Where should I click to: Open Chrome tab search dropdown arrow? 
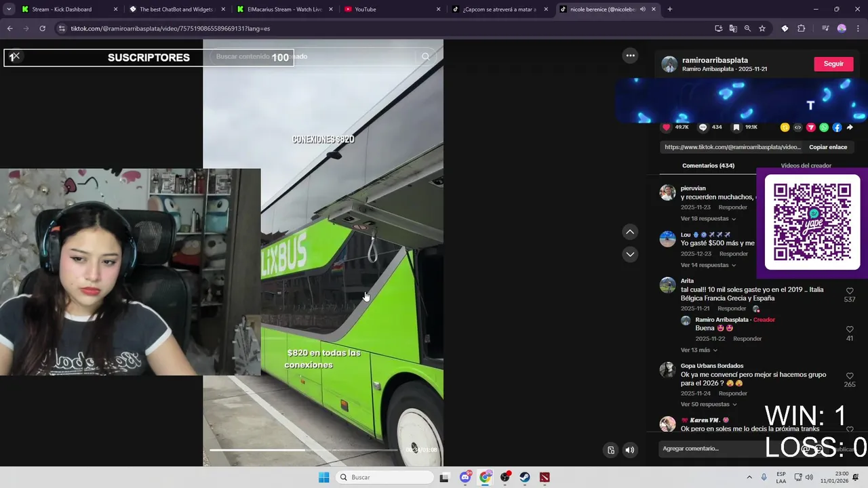pyautogui.click(x=9, y=9)
